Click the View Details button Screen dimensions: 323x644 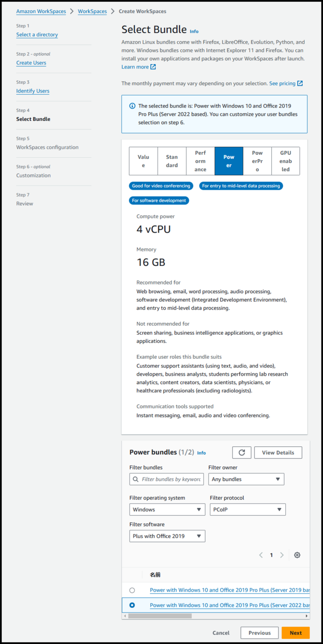point(278,453)
